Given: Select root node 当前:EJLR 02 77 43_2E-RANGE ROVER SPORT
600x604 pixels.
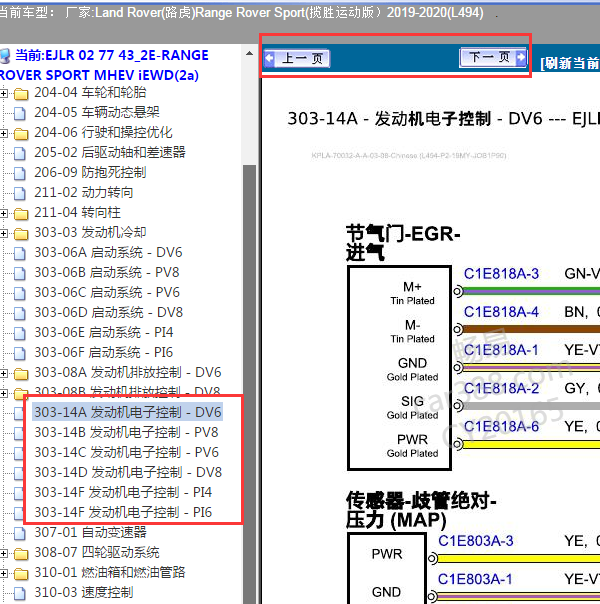Looking at the screenshot, I should click(104, 65).
